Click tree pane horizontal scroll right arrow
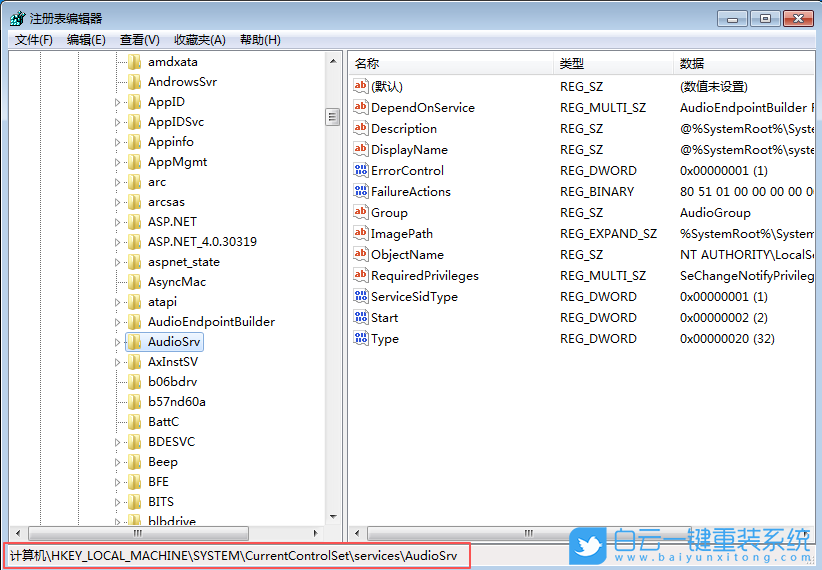 pos(316,533)
